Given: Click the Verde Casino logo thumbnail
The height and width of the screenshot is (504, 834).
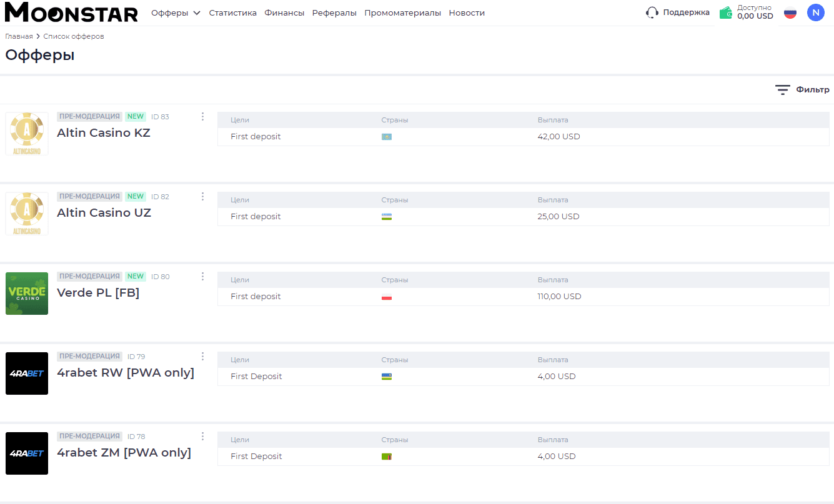Looking at the screenshot, I should [27, 294].
